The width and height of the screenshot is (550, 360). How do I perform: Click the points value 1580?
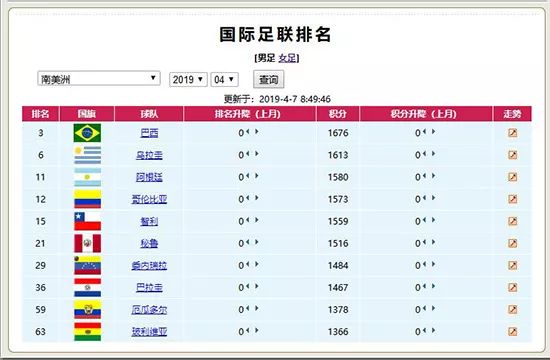coord(338,177)
